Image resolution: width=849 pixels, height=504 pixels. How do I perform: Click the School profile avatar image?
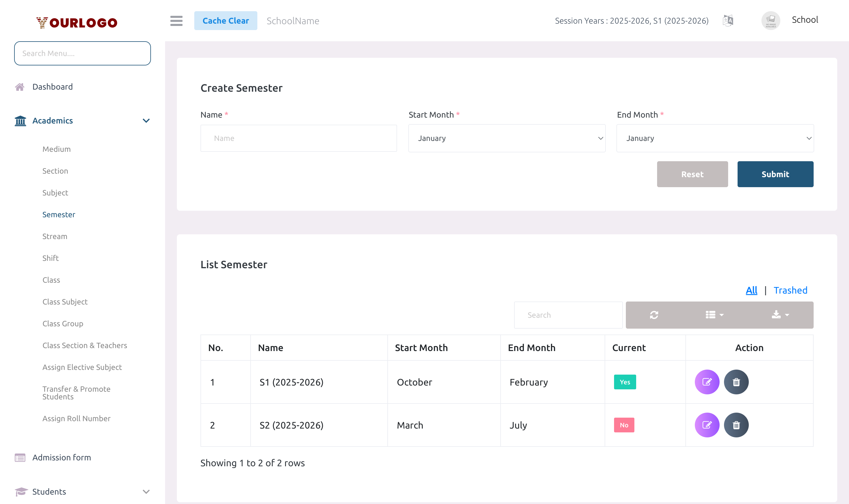[771, 20]
